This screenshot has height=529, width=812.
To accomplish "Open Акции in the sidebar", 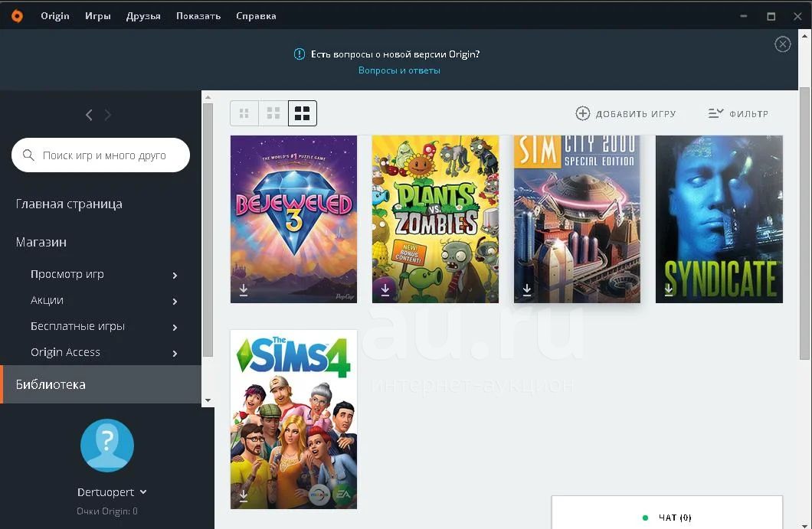I will click(x=47, y=300).
